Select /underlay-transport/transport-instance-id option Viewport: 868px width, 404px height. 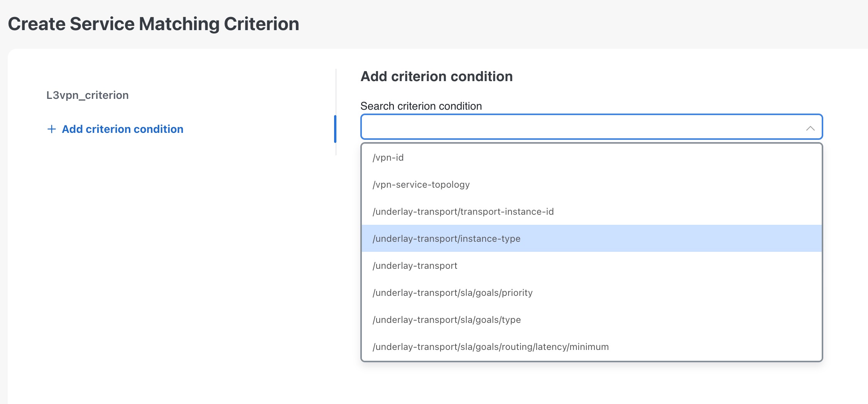463,211
